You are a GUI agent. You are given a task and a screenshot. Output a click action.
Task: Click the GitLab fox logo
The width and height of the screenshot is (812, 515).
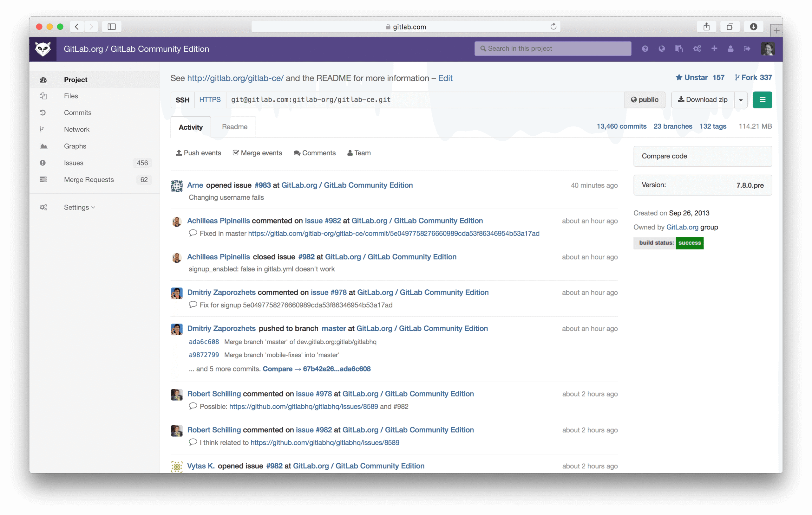point(43,49)
